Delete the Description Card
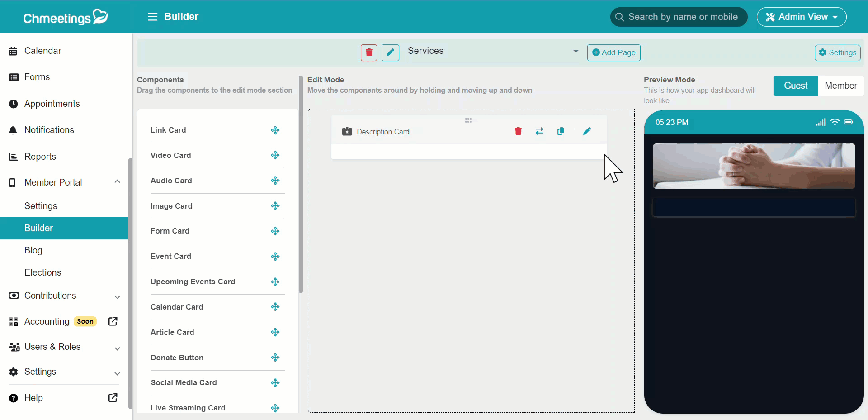The height and width of the screenshot is (420, 868). 518,131
